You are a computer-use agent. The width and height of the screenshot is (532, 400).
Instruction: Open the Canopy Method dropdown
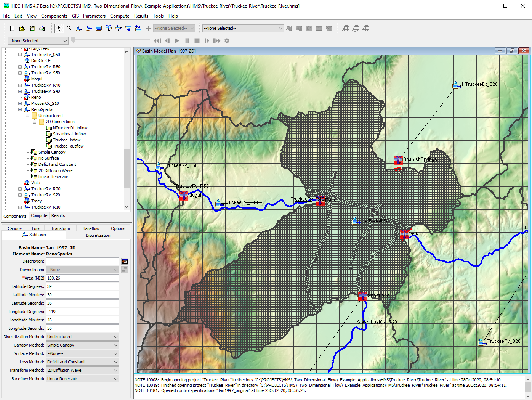82,345
